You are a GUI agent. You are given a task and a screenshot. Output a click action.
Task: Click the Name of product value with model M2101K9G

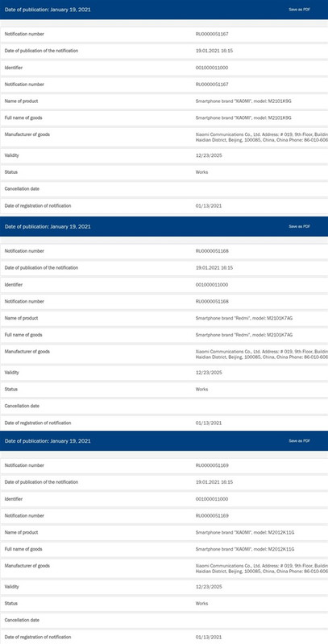(243, 101)
